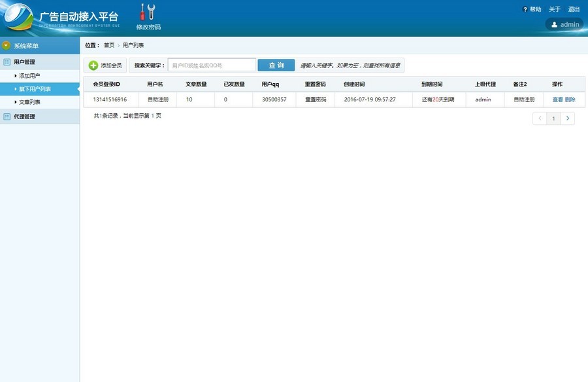Open 添加用户 in sidebar

click(29, 76)
